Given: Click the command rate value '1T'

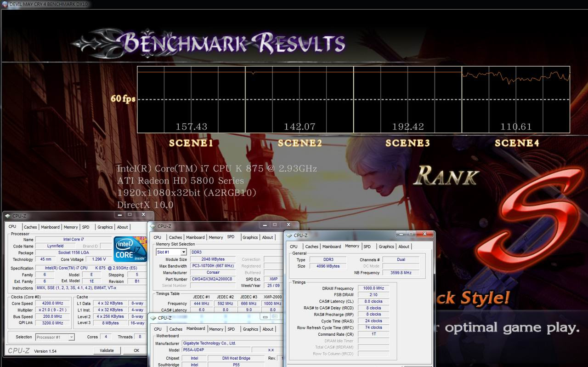Looking at the screenshot, I should coord(373,334).
